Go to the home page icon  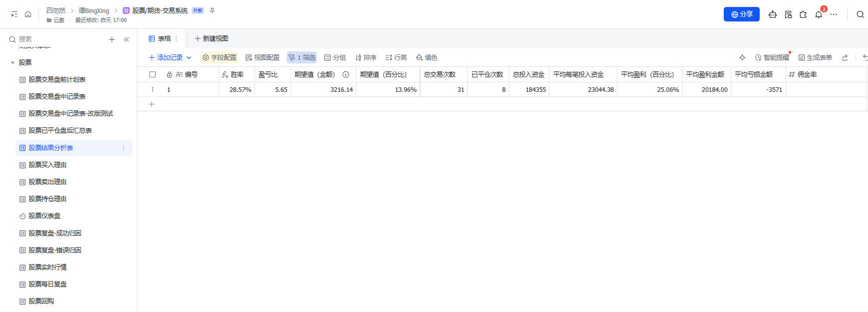(x=28, y=14)
